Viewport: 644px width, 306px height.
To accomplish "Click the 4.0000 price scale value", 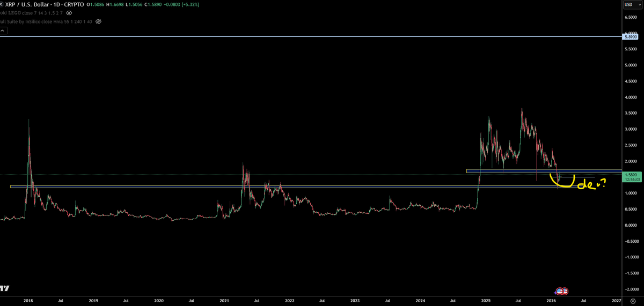I will point(631,97).
